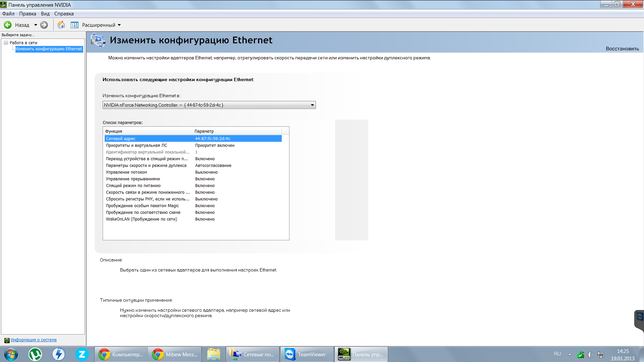
Task: Click Автосогласование parameter value
Action: click(213, 165)
